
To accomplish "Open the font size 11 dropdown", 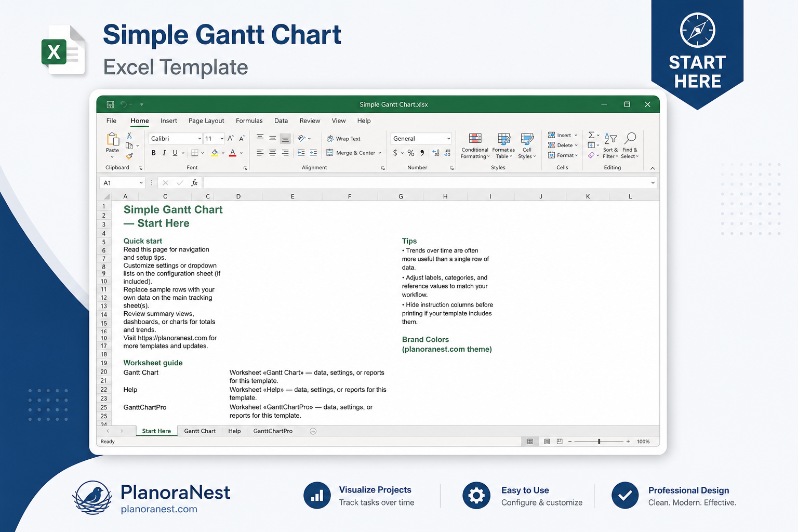I will tap(222, 139).
